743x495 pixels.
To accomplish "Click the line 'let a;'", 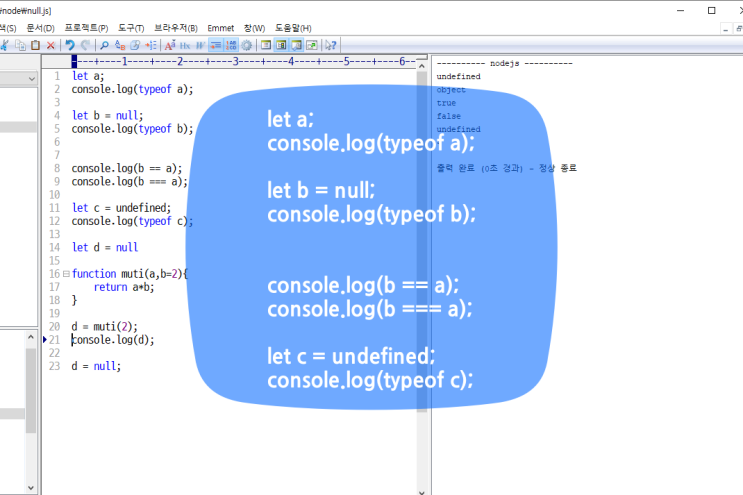I will [x=88, y=76].
